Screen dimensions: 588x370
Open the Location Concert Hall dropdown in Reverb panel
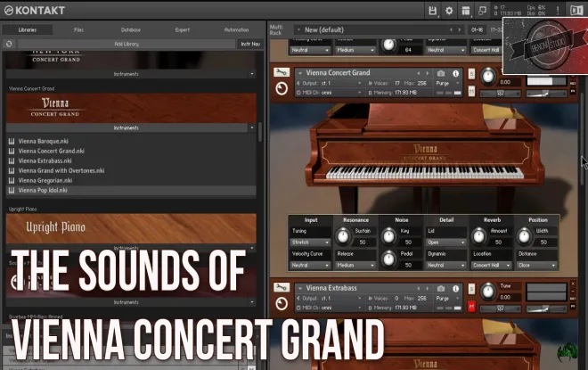[492, 266]
